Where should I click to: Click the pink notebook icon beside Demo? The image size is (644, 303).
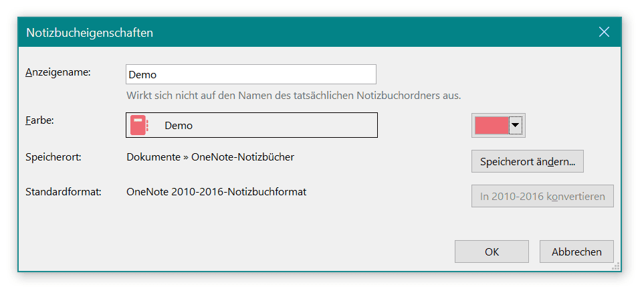[x=139, y=125]
